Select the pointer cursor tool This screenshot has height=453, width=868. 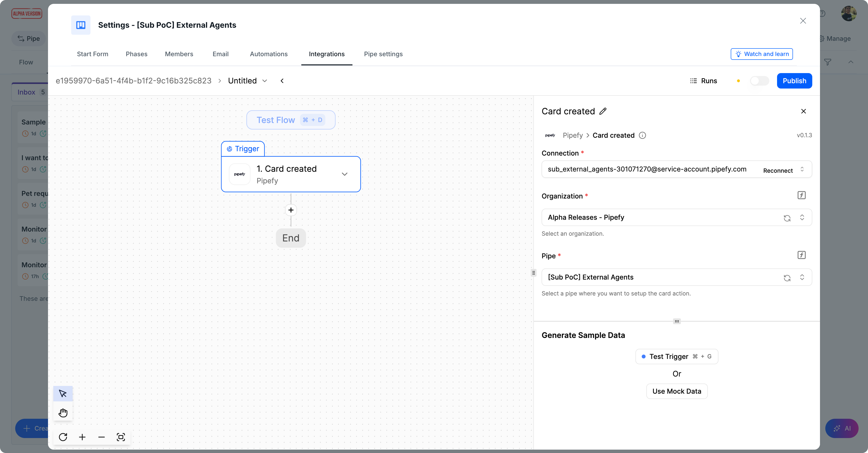pos(63,393)
